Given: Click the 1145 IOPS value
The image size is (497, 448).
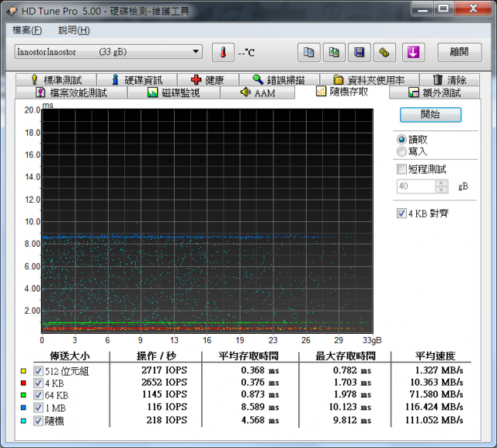Looking at the screenshot, I should coord(165,394).
